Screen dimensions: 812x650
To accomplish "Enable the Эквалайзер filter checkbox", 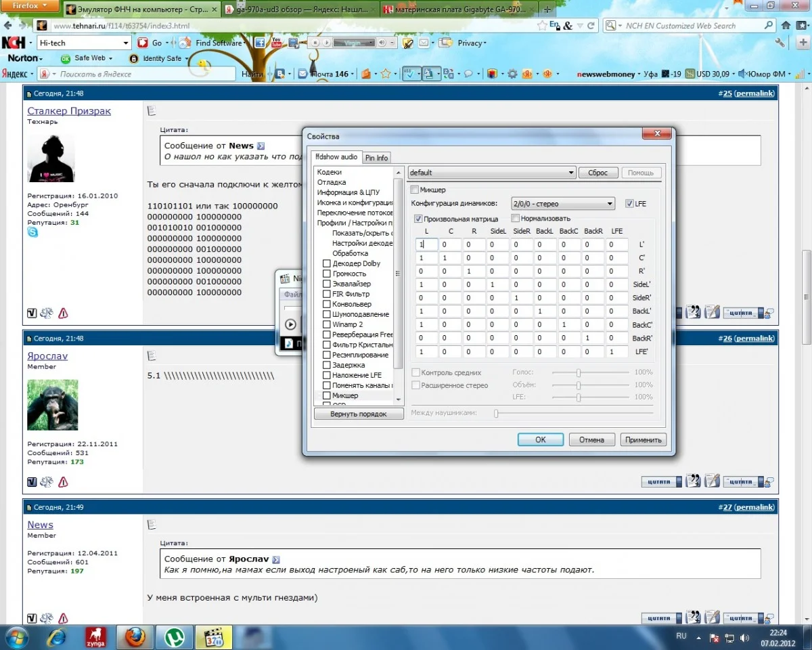I will pyautogui.click(x=327, y=284).
